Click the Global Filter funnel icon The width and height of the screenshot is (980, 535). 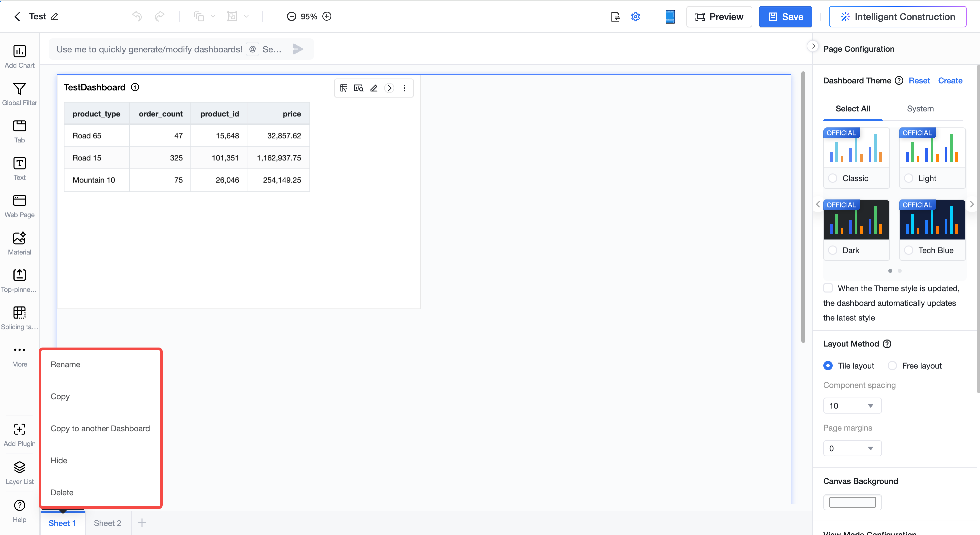tap(19, 89)
